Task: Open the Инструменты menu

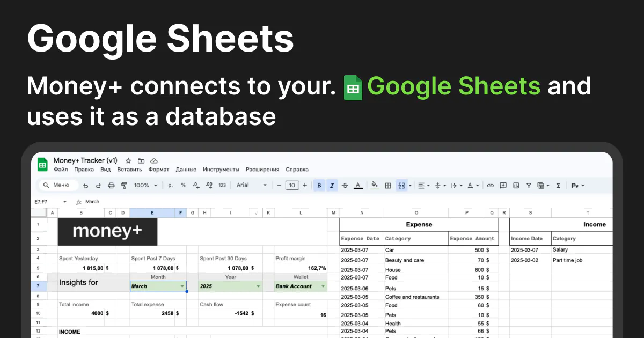Action: 221,170
